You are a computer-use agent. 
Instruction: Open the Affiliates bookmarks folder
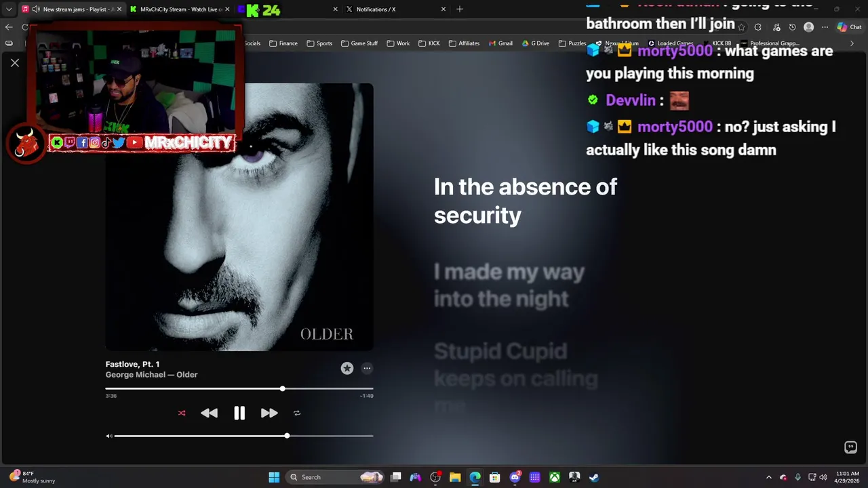[x=464, y=43]
